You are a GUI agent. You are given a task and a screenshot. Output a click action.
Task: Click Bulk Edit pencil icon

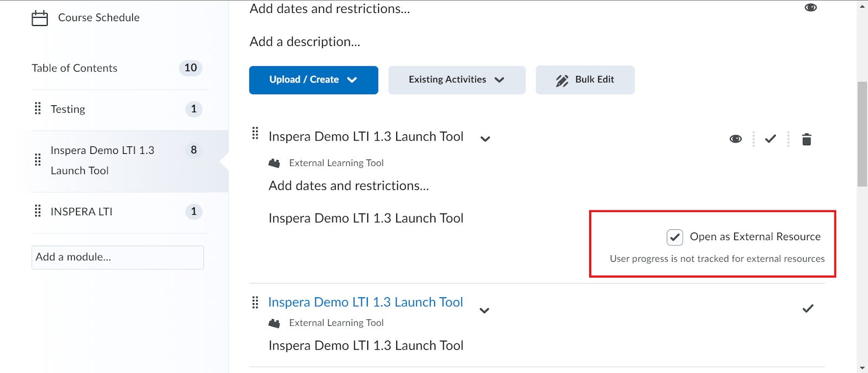562,81
